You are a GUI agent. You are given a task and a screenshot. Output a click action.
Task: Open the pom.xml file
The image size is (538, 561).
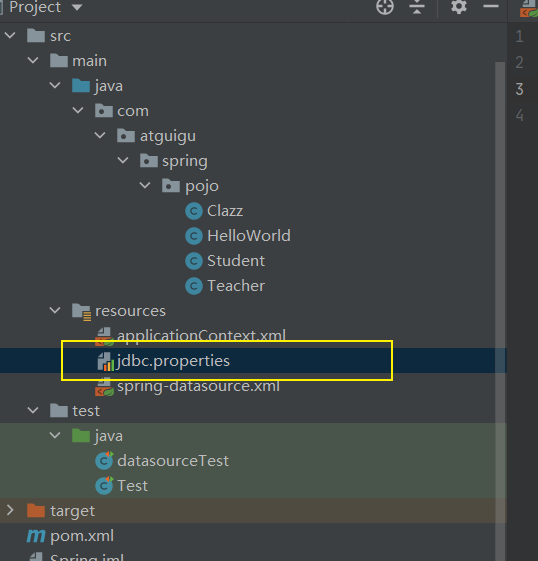click(82, 536)
